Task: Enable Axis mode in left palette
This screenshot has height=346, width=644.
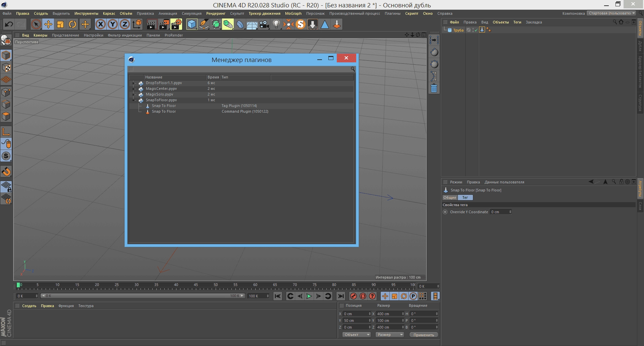Action: click(x=6, y=131)
